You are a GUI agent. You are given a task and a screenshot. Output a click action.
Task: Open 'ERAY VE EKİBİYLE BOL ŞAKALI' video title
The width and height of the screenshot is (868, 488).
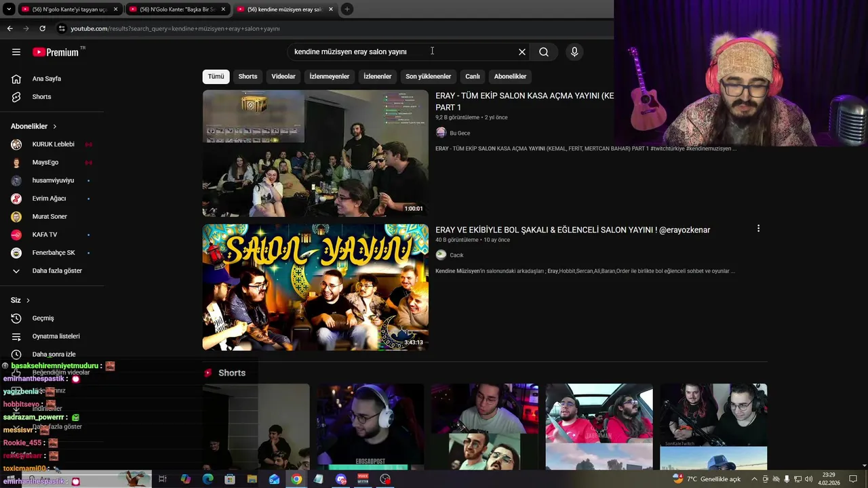(572, 230)
